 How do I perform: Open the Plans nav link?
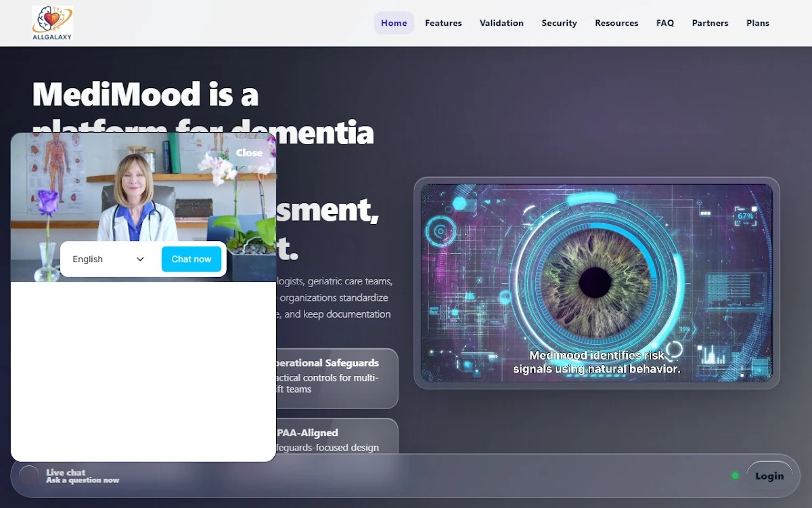[758, 23]
